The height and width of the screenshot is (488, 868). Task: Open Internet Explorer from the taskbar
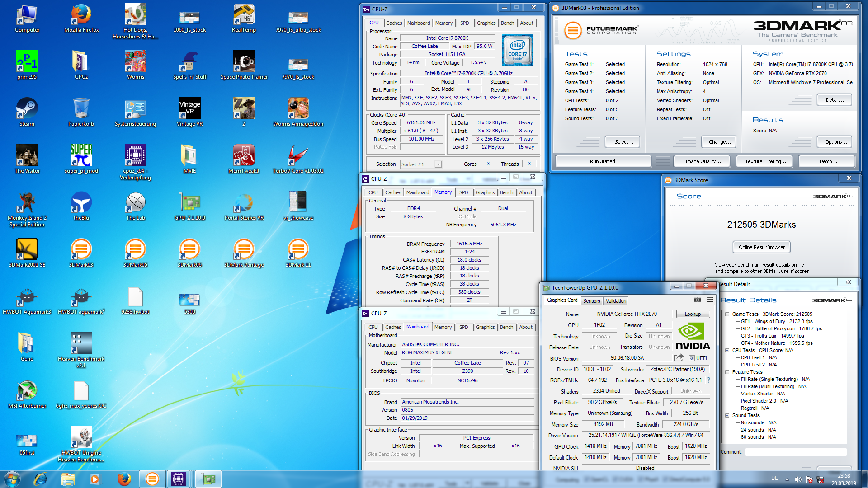pos(41,479)
